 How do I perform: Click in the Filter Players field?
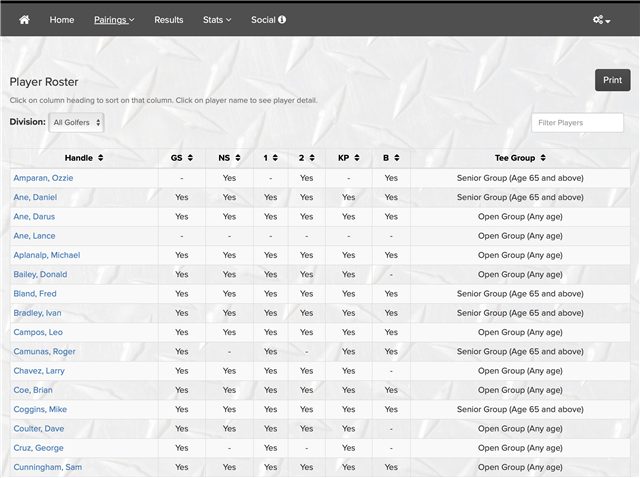pos(577,122)
